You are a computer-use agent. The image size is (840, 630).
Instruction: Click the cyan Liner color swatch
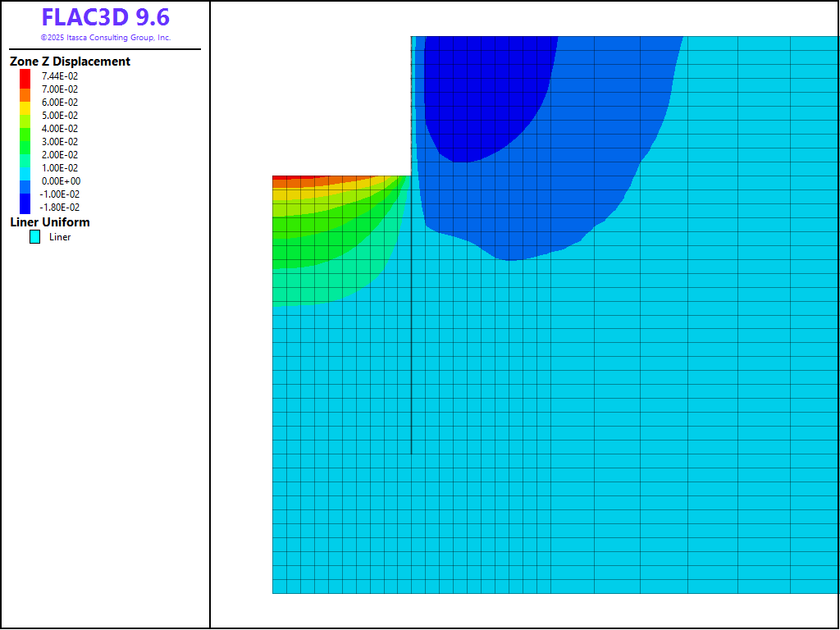point(35,237)
